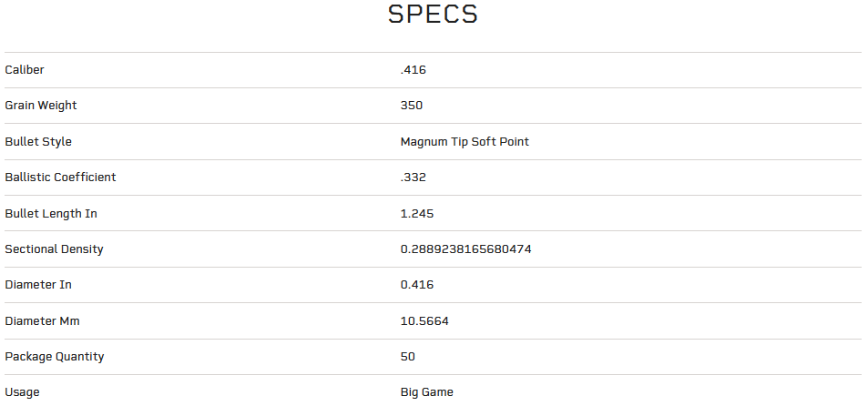Click the 1.245 bullet length value
Image resolution: width=868 pixels, height=406 pixels.
[417, 214]
